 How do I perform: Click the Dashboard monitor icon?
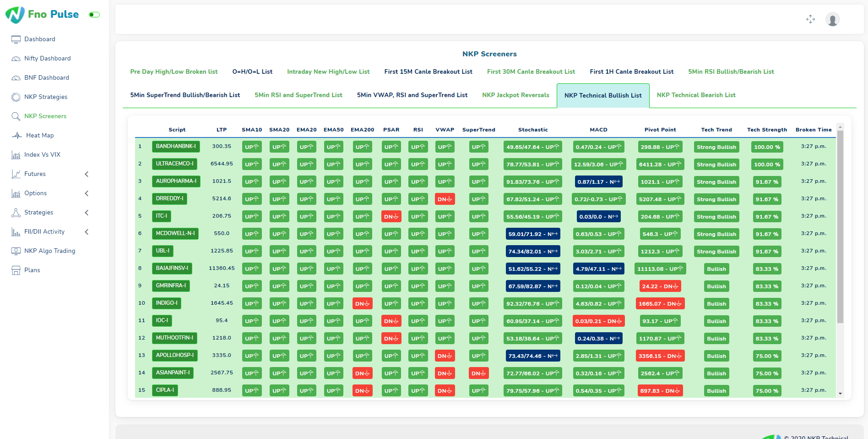16,39
